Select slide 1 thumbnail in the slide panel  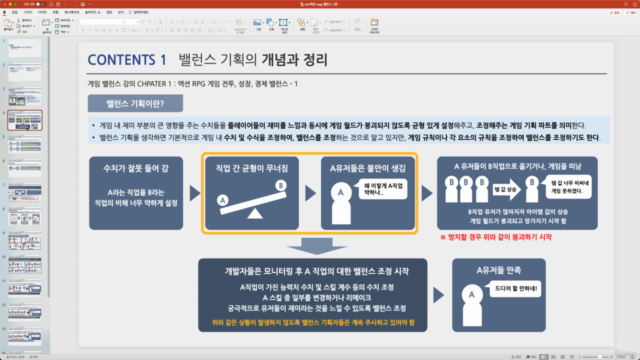point(24,48)
